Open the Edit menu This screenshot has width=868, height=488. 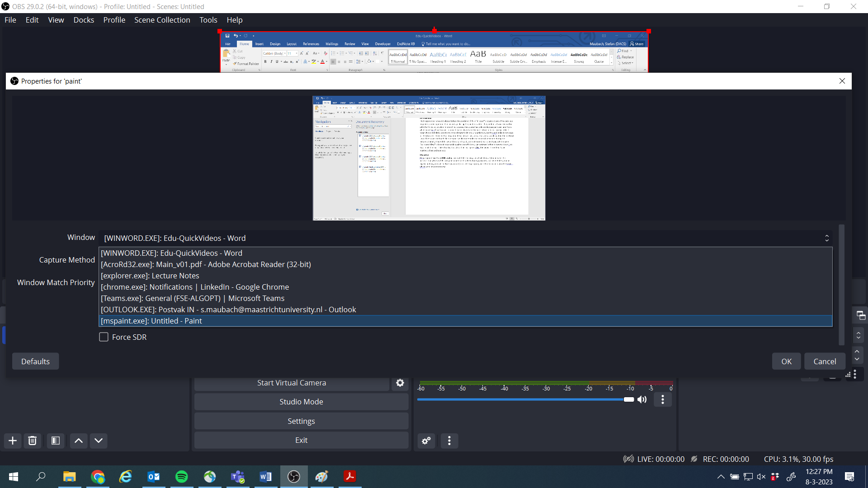(32, 20)
